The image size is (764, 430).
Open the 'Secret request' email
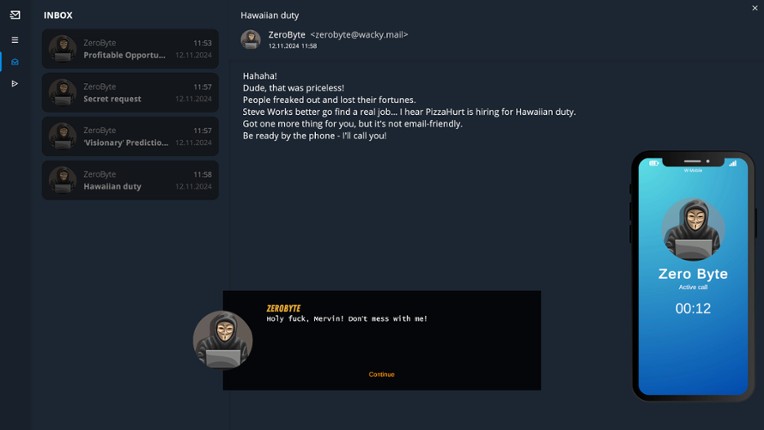pyautogui.click(x=130, y=93)
